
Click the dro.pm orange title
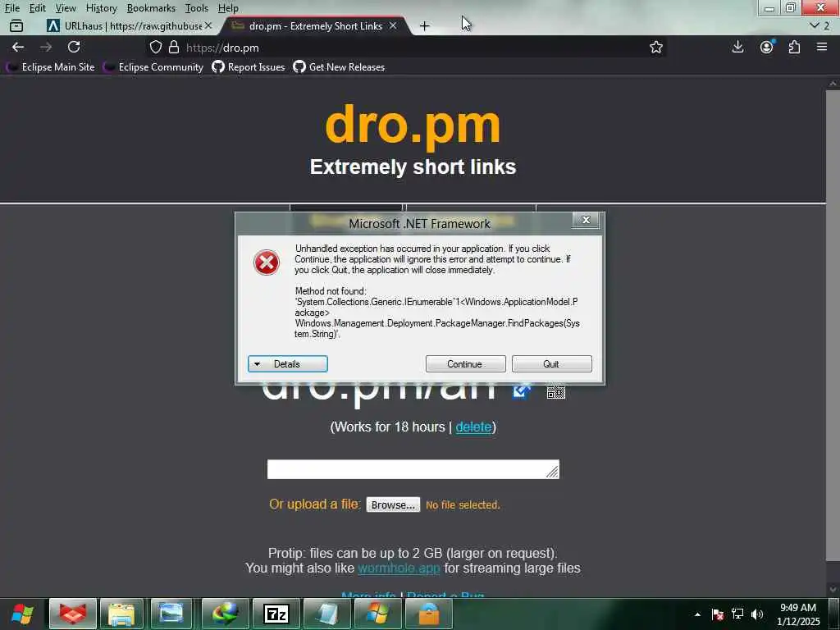(413, 126)
